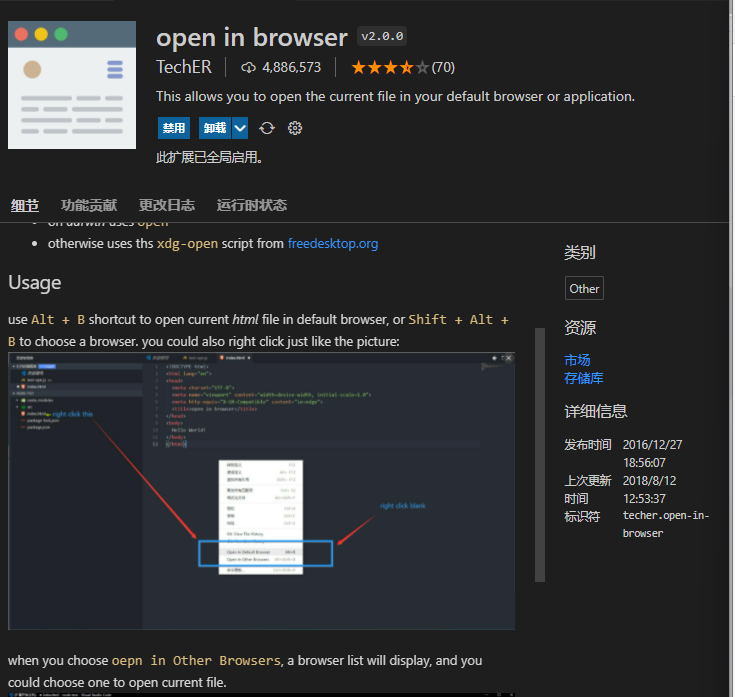Click the v2.0.0 version badge

[x=382, y=36]
